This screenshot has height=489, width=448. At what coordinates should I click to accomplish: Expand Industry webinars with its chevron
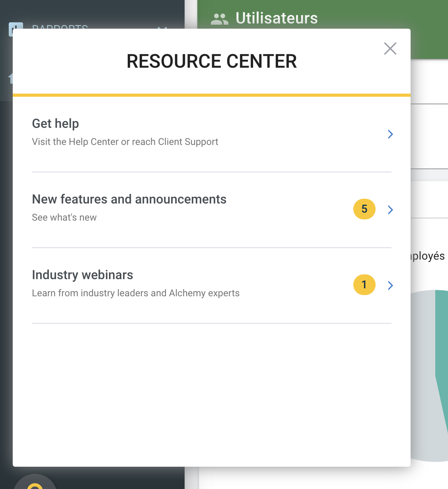click(390, 286)
